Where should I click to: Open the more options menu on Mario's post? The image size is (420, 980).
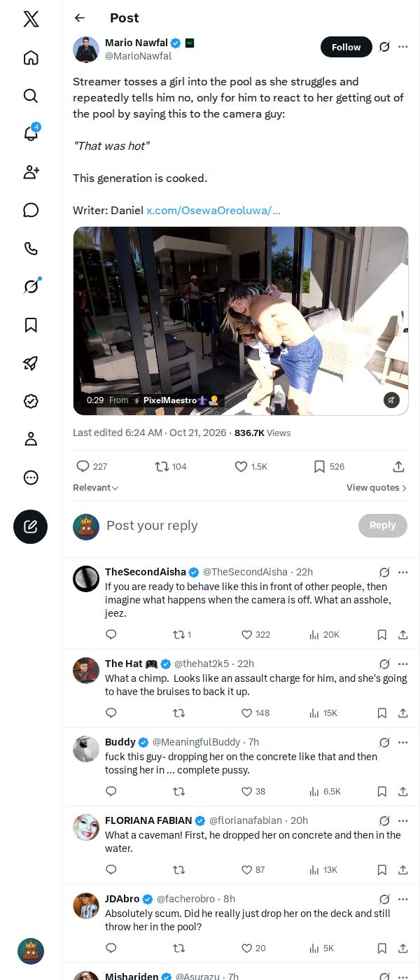point(402,47)
